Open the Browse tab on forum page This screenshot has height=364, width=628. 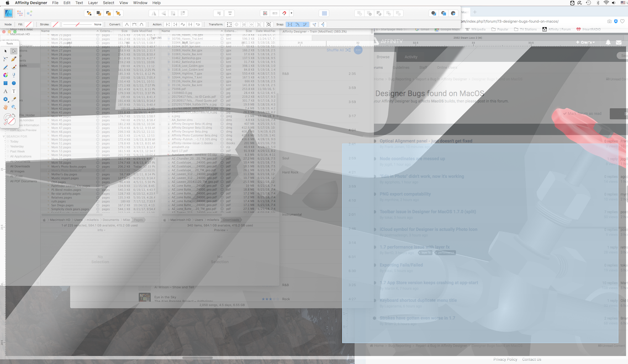tap(382, 57)
